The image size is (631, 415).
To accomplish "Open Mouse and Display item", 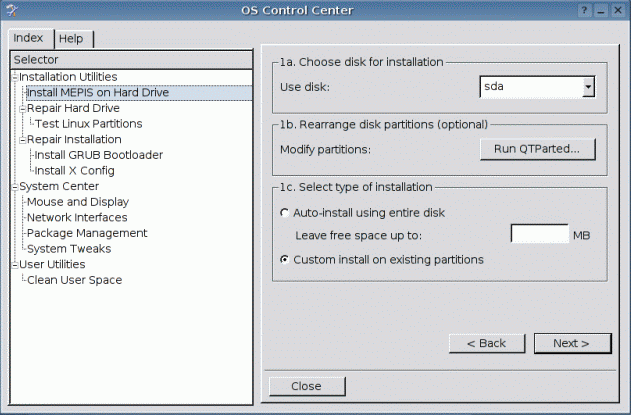I will click(x=78, y=202).
